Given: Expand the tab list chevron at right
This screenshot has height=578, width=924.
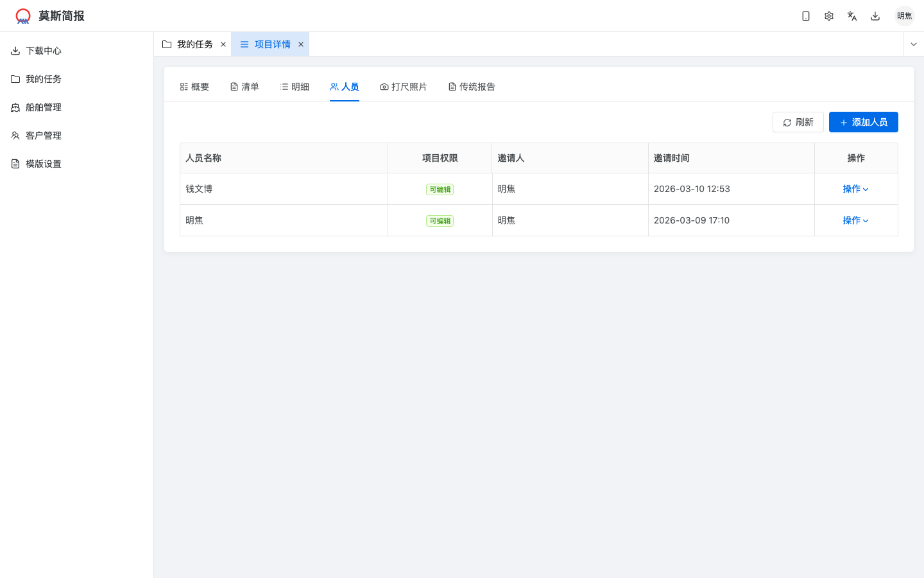Looking at the screenshot, I should (x=914, y=44).
